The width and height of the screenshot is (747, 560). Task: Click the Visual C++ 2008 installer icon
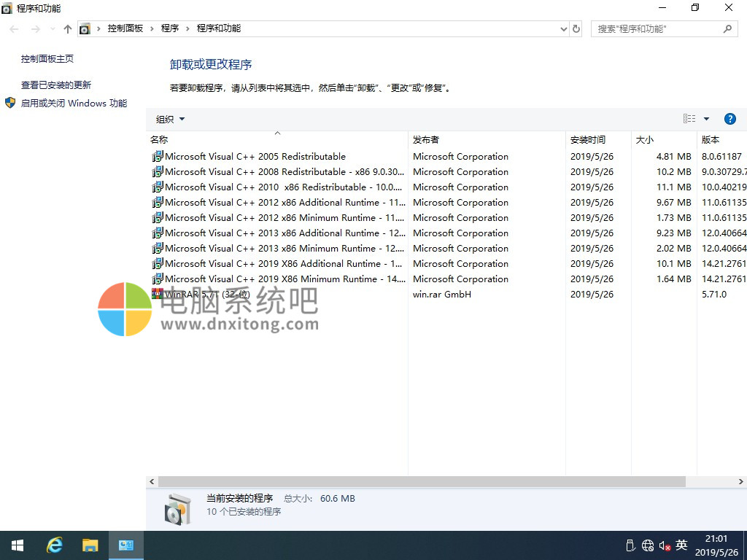point(158,171)
